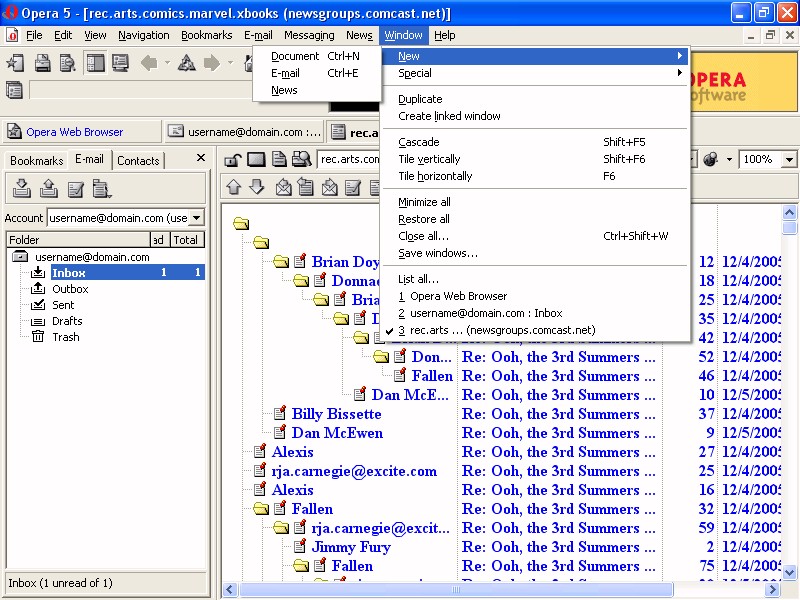This screenshot has height=600, width=800.
Task: Click the down arrow next message icon
Action: pos(257,187)
